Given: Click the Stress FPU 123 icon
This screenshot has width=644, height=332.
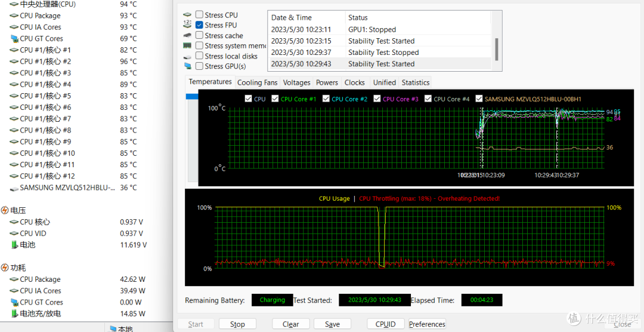Looking at the screenshot, I should click(187, 24).
